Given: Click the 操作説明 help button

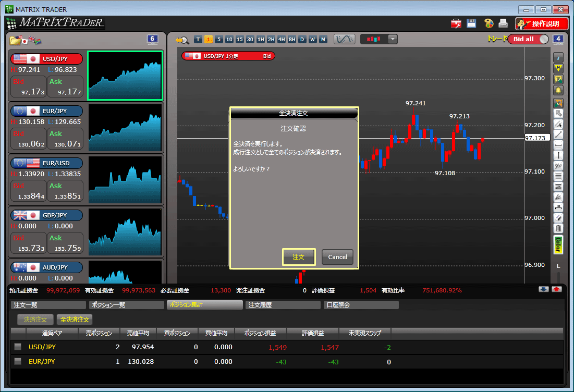Looking at the screenshot, I should click(x=542, y=24).
